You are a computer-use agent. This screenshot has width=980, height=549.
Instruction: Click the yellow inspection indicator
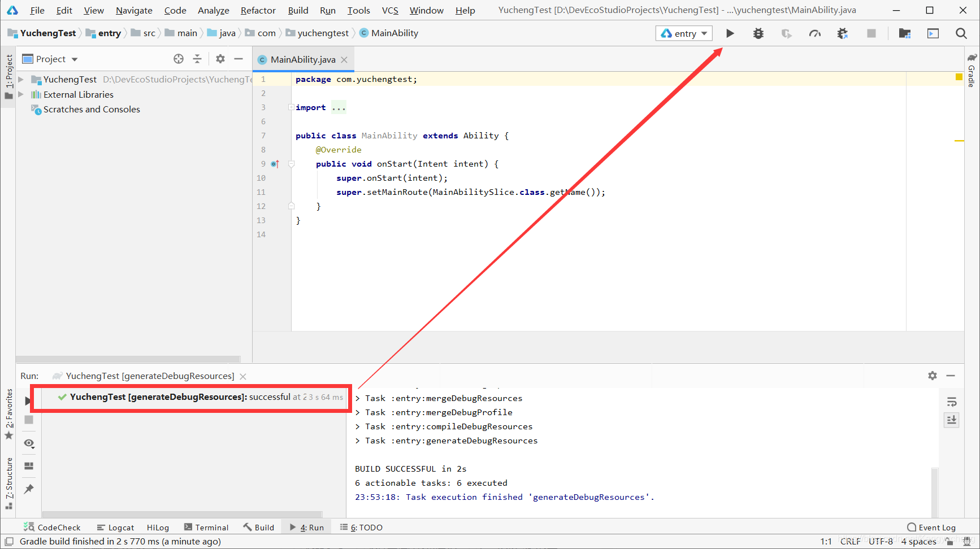(x=959, y=77)
